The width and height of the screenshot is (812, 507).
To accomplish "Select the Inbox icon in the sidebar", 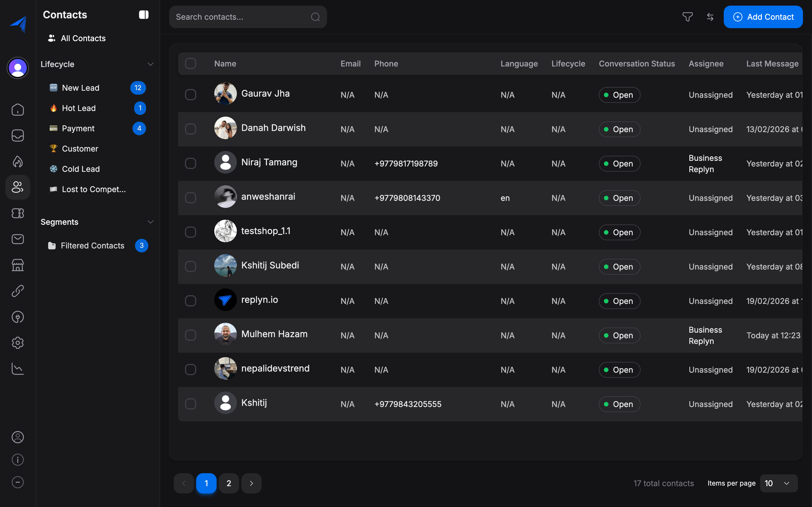I will 17,135.
